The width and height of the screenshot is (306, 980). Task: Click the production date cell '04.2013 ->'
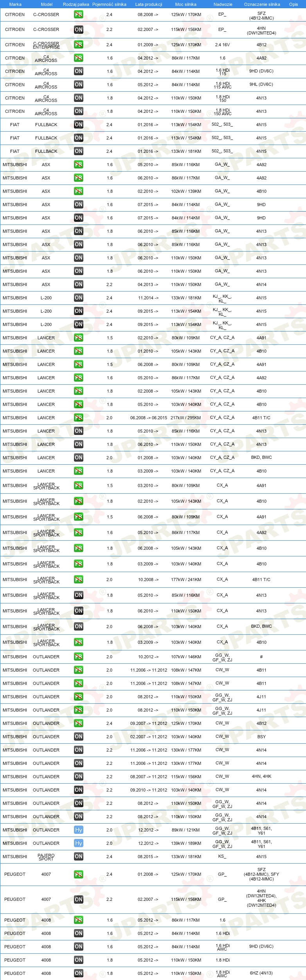click(x=148, y=284)
